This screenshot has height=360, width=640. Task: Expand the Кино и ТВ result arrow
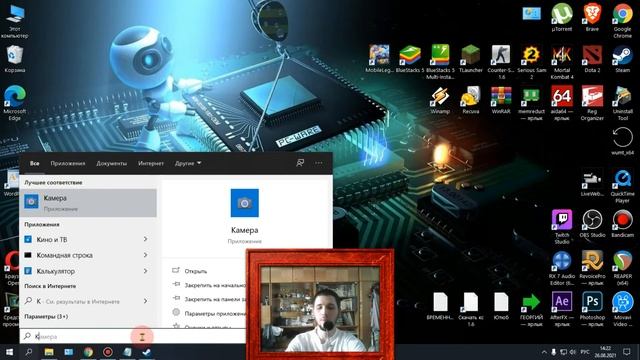[146, 239]
